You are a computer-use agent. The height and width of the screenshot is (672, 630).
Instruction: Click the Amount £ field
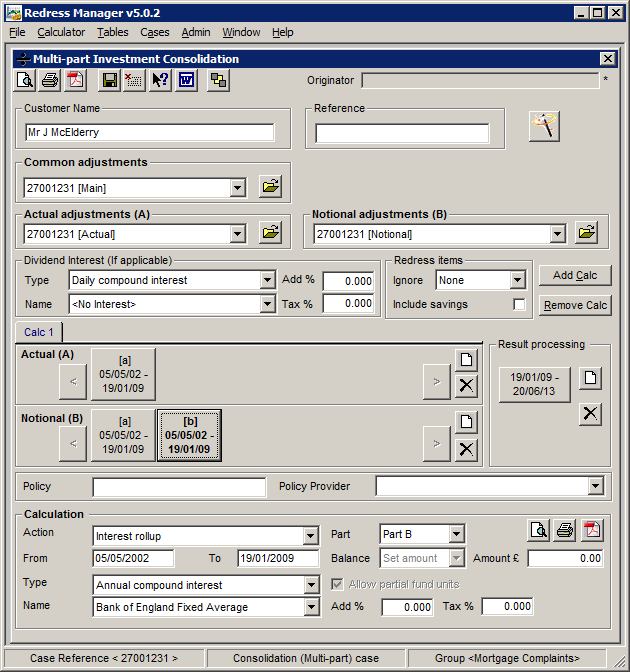[x=565, y=558]
